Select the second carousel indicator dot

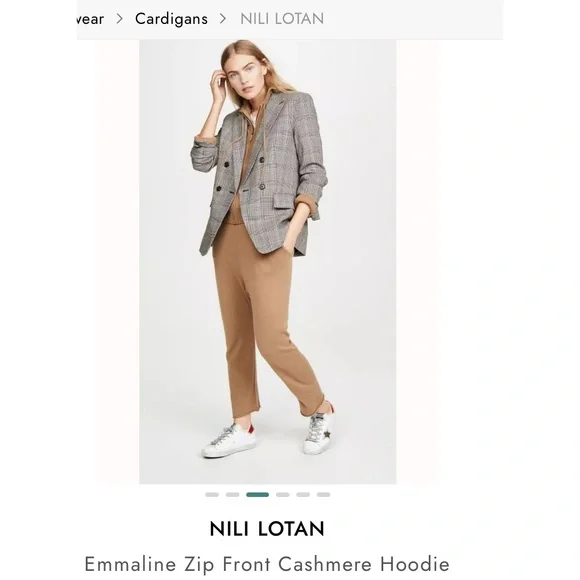[x=232, y=495]
